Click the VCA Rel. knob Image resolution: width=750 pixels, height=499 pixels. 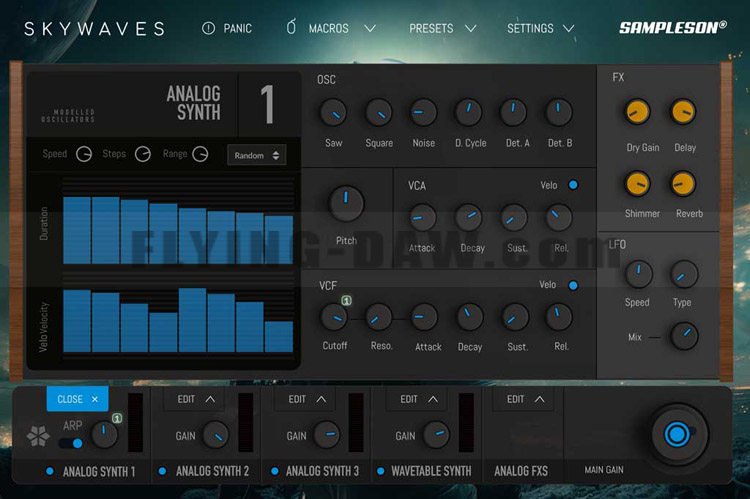click(x=559, y=218)
